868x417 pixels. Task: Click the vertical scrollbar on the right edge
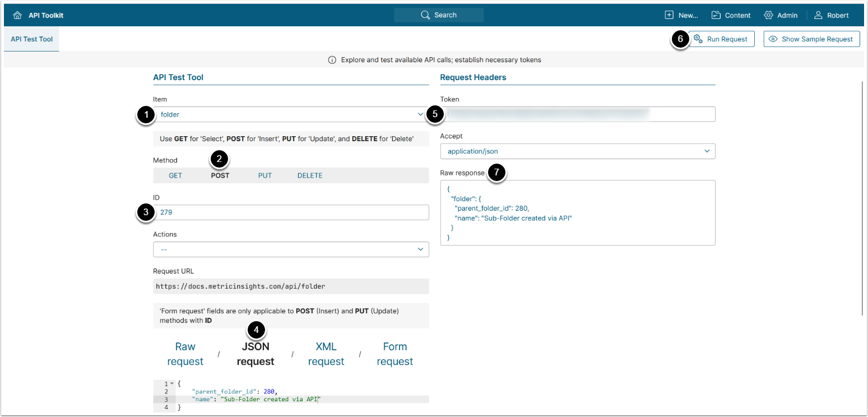pyautogui.click(x=863, y=196)
